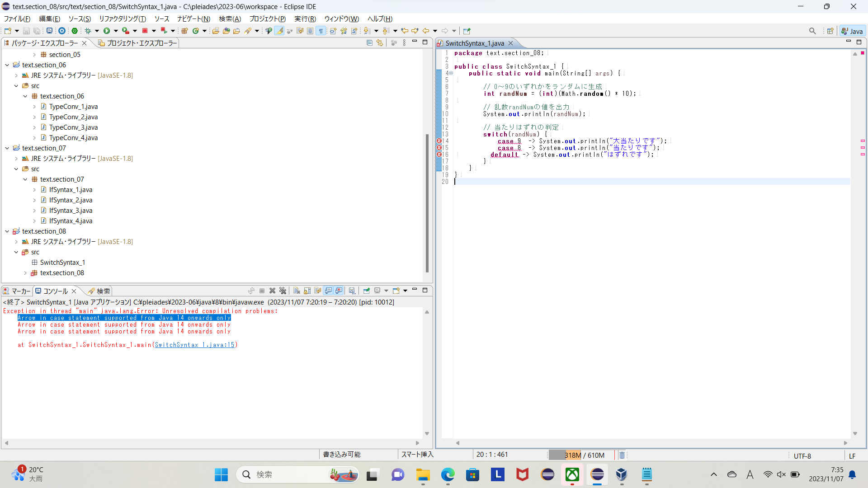Click the Clear Console icon

297,291
